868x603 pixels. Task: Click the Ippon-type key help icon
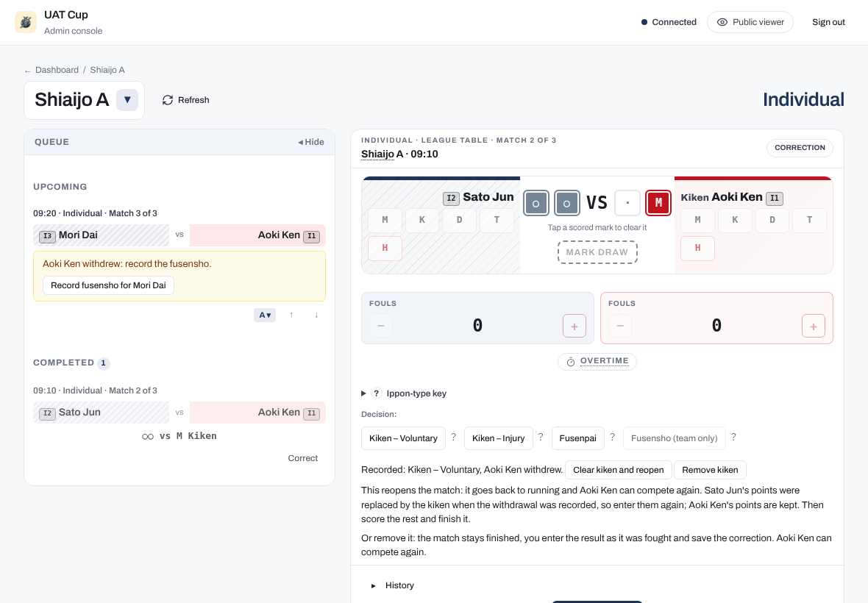[377, 393]
